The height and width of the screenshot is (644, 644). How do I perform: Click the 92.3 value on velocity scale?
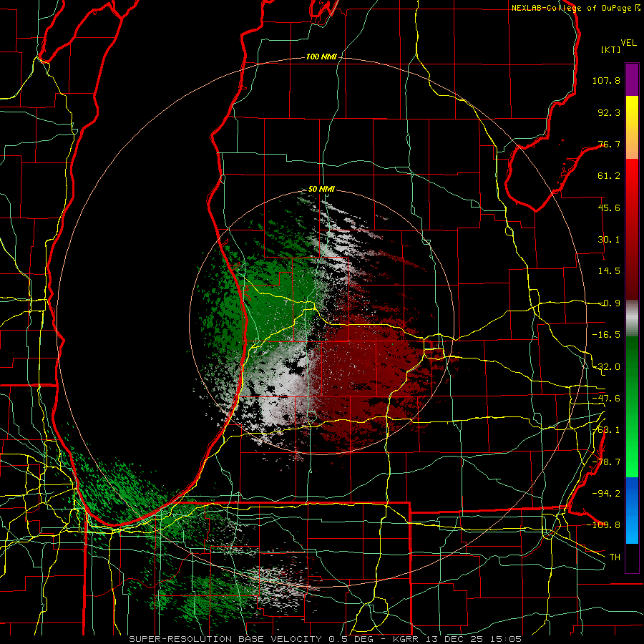click(x=609, y=112)
